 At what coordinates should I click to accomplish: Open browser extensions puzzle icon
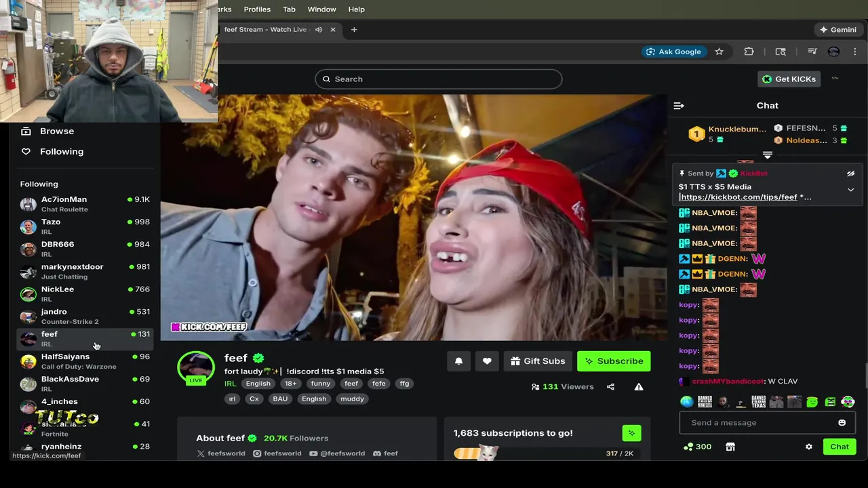[749, 52]
